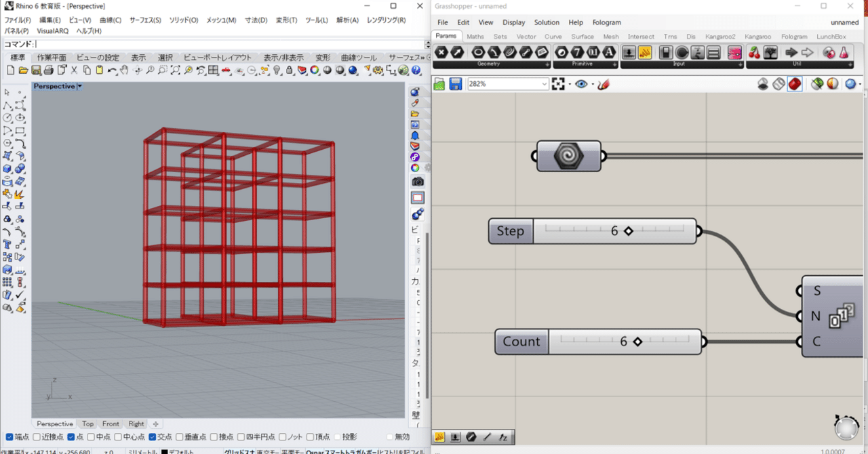Image resolution: width=868 pixels, height=454 pixels.
Task: Click the Vector parameter arrow icon in Grasshopper
Action: coord(457,52)
